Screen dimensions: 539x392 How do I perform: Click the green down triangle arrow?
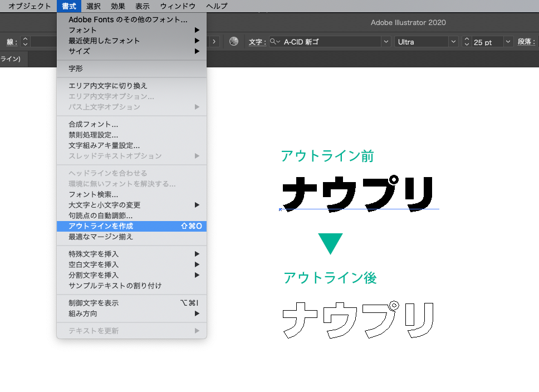click(330, 243)
